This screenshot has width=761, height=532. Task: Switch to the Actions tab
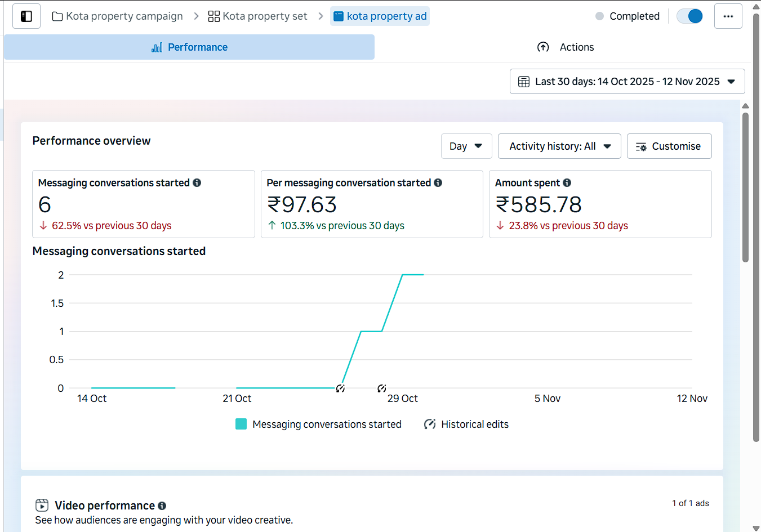coord(566,47)
